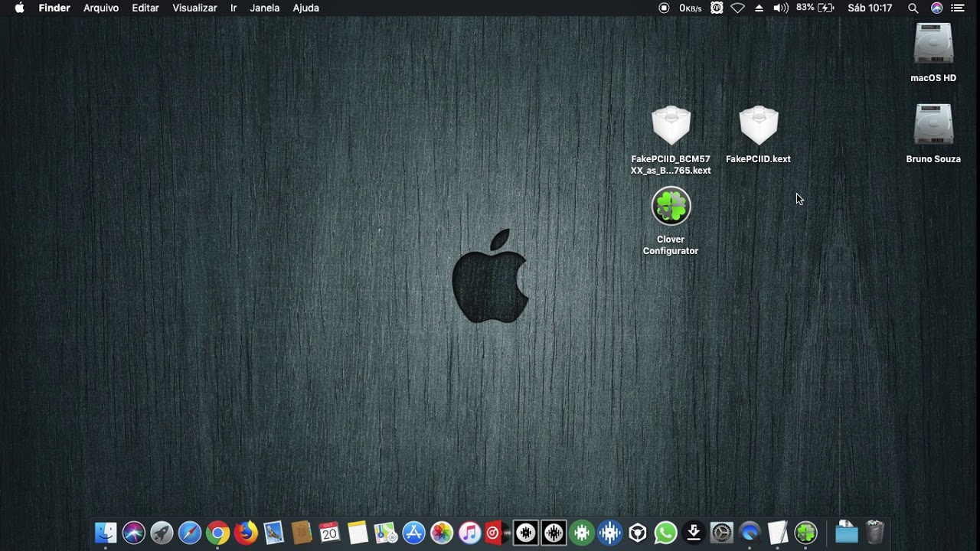Open Clover Configurator in the Dock

805,533
